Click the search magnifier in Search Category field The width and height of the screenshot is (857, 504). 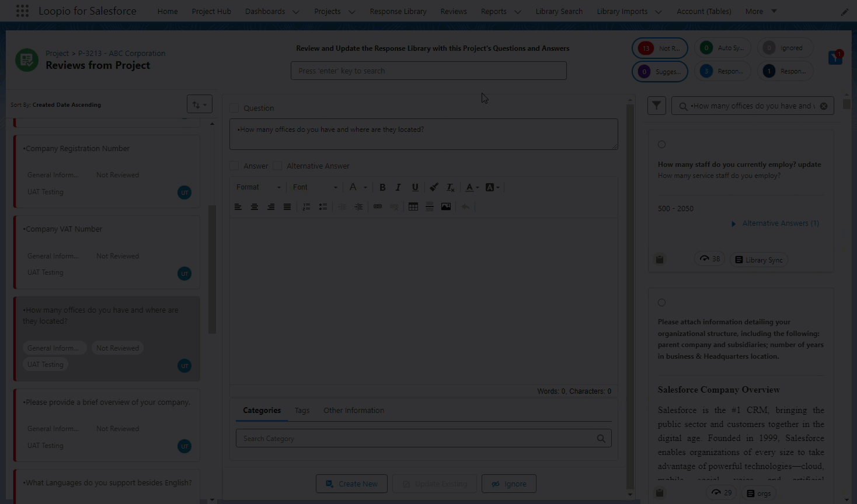point(601,439)
